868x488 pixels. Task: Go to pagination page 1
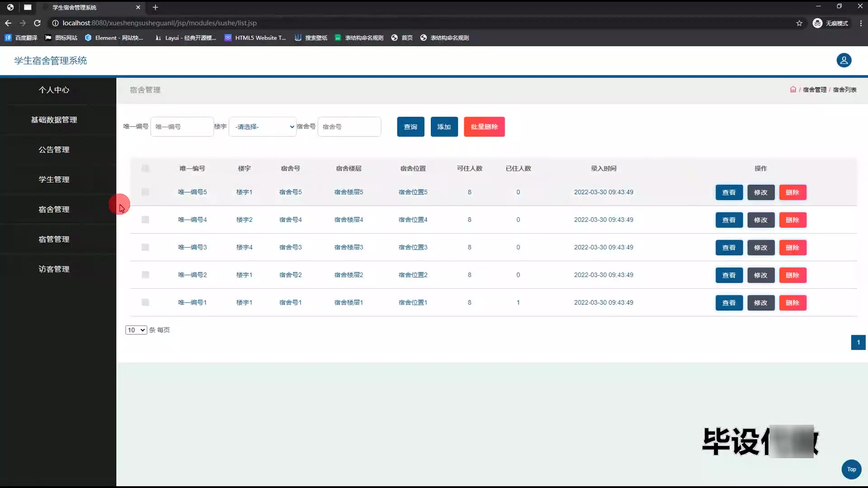858,342
